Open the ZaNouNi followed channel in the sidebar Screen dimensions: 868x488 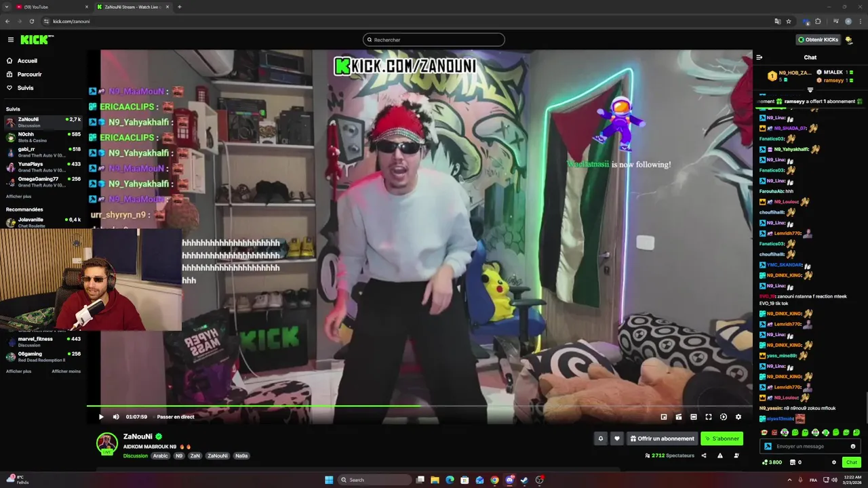click(43, 122)
